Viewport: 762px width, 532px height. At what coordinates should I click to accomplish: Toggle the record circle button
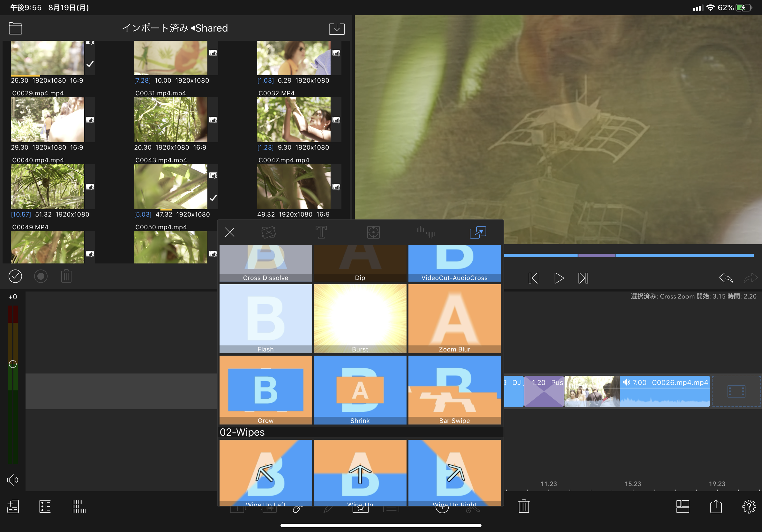pos(41,276)
